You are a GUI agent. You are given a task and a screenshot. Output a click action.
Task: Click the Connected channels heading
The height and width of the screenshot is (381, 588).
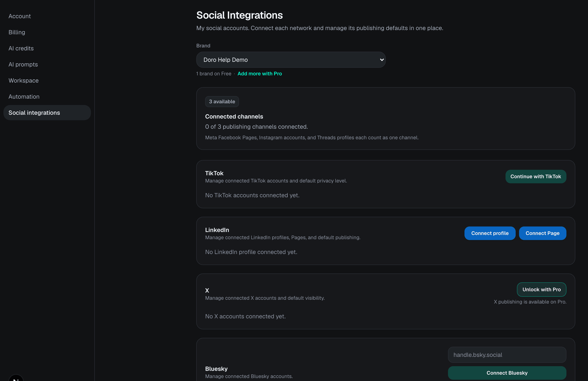(x=234, y=116)
